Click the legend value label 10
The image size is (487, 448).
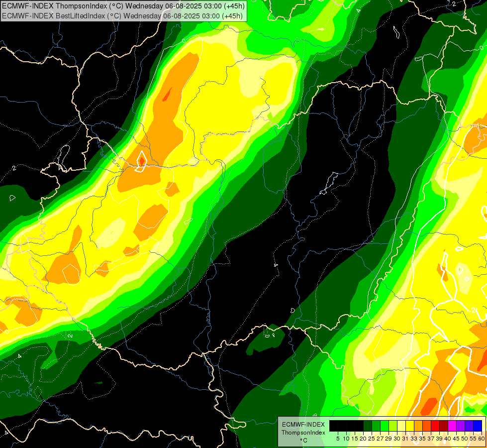pos(346,439)
